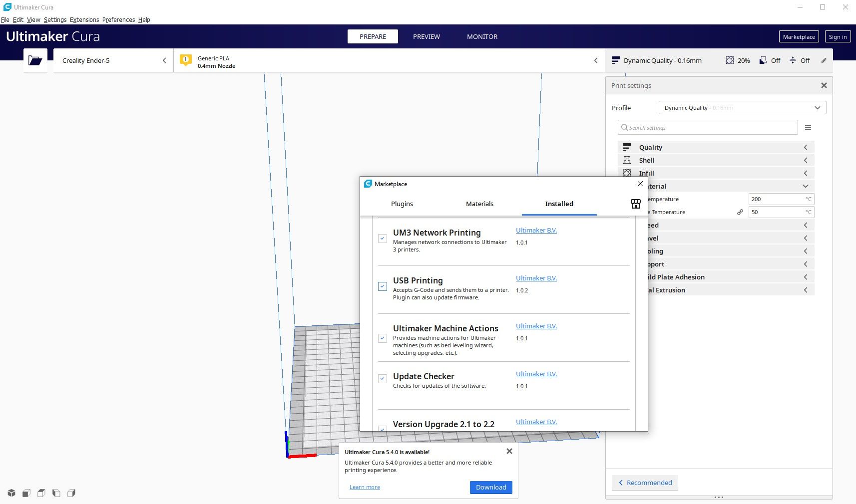Open the Extensions menu
This screenshot has width=856, height=504.
pyautogui.click(x=84, y=20)
